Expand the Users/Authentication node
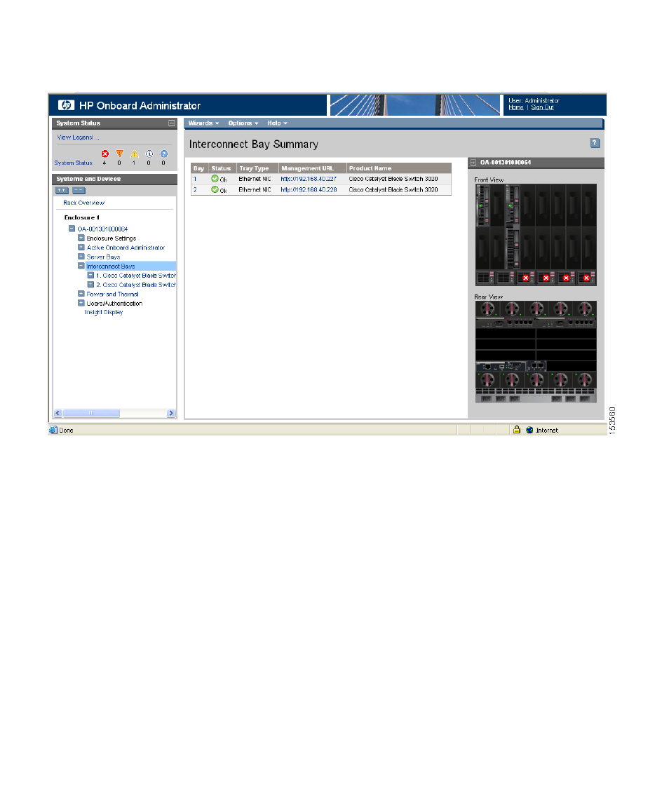This screenshot has height=812, width=669. coord(81,303)
